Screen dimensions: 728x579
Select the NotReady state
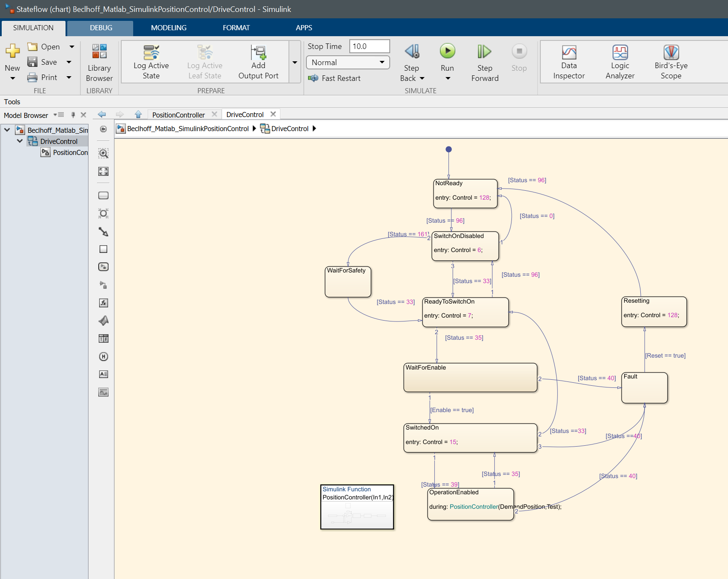tap(465, 194)
